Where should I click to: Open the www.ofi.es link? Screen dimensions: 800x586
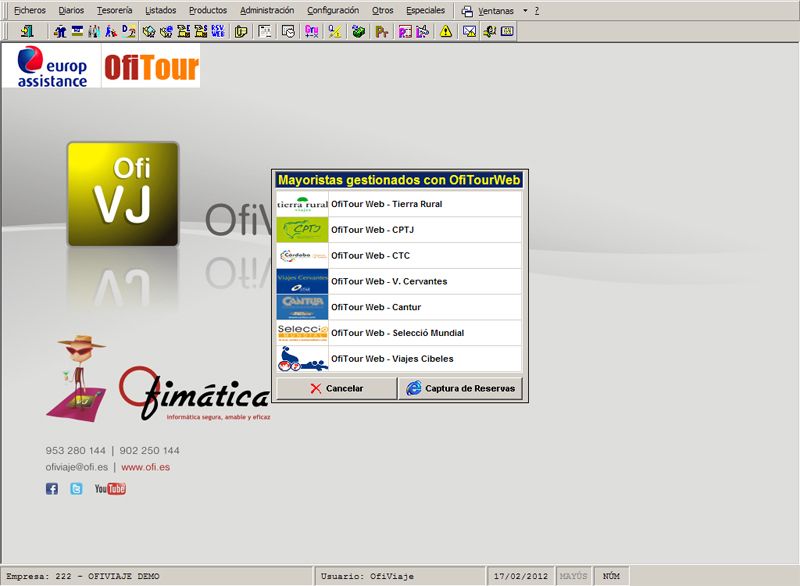[145, 467]
